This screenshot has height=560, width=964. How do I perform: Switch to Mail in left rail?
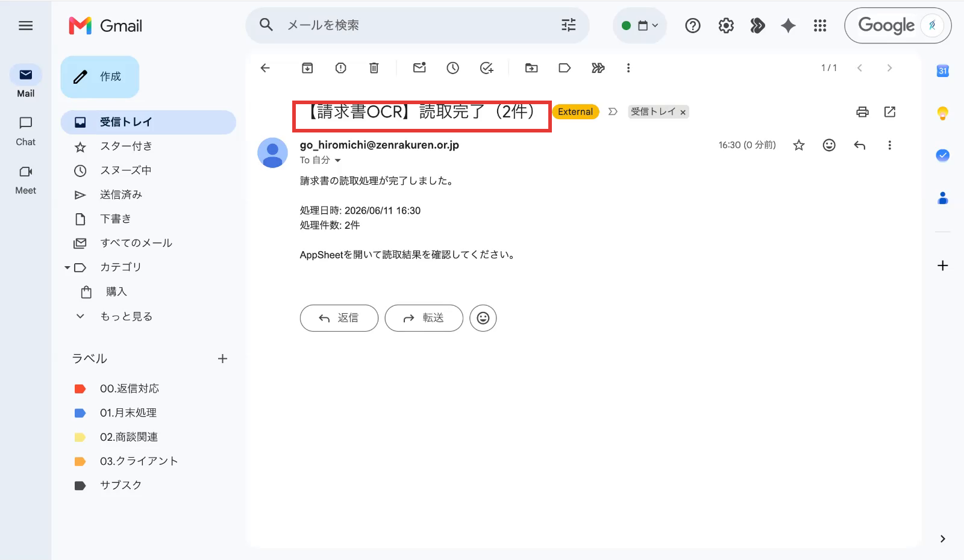click(25, 81)
